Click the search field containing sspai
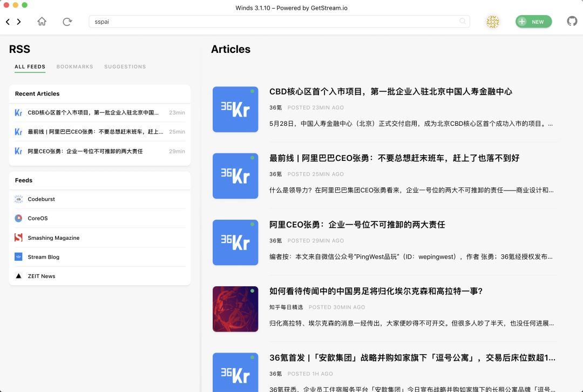The image size is (583, 392). [x=279, y=22]
